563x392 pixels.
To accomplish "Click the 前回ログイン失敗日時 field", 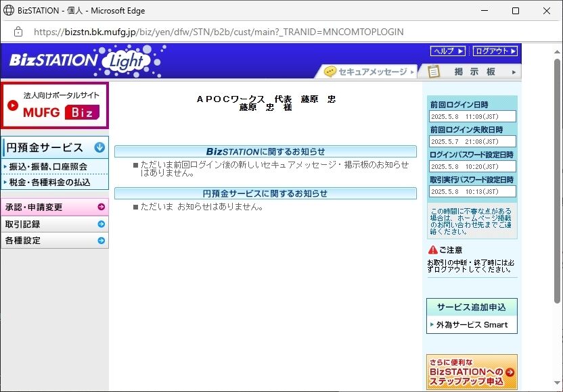I will [472, 141].
